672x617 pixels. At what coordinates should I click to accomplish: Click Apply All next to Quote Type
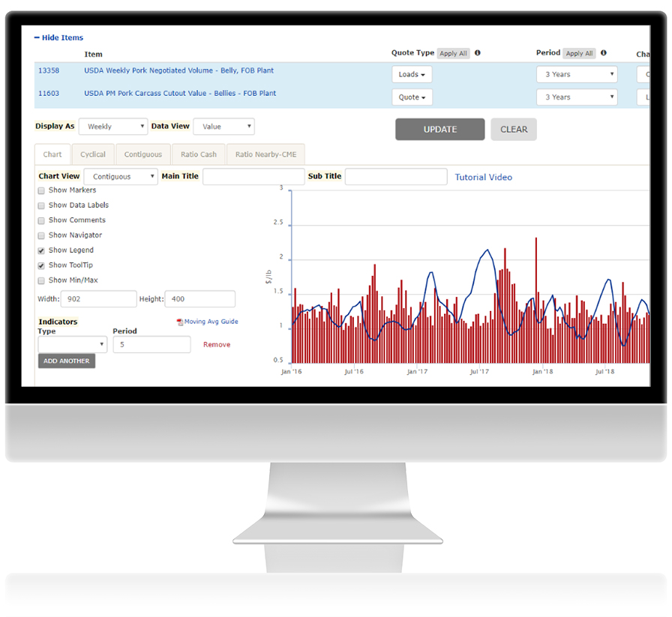(x=453, y=53)
